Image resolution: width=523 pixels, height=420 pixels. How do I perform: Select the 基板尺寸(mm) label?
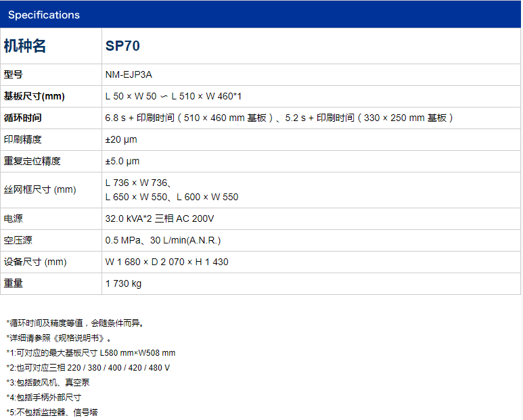coord(34,96)
